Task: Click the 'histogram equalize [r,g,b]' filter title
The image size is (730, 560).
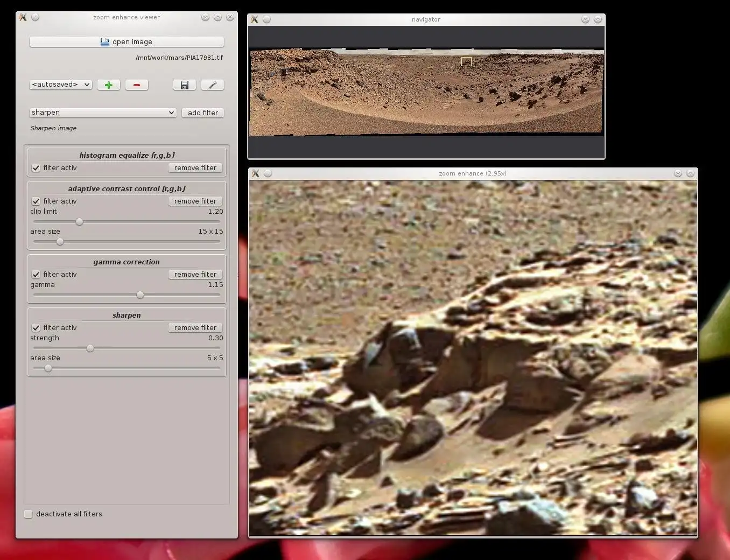Action: 127,156
